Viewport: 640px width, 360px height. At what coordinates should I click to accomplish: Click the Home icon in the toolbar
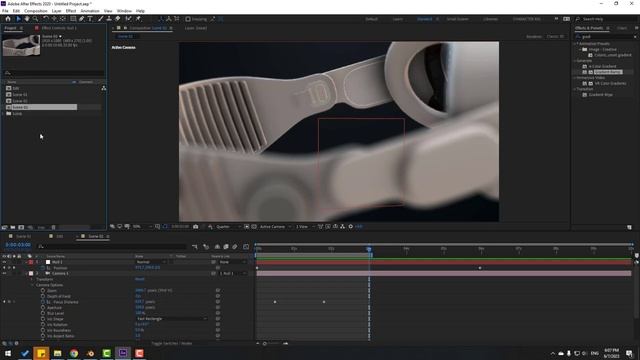click(8, 19)
